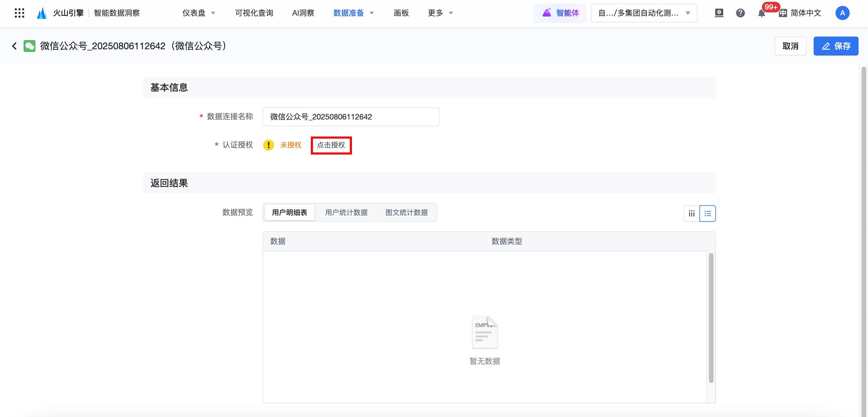Viewport: 868px width, 417px height.
Task: Open the notifications bell icon
Action: pyautogui.click(x=761, y=14)
